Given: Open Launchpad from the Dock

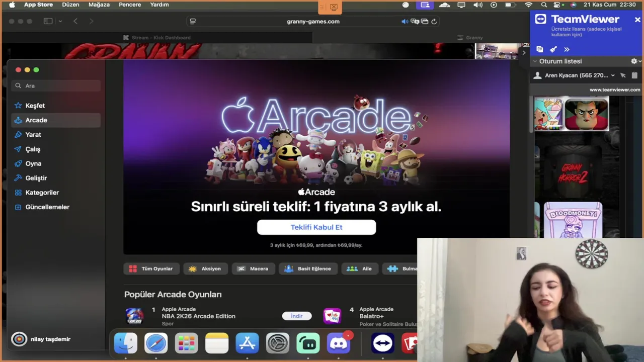Looking at the screenshot, I should coord(186,343).
